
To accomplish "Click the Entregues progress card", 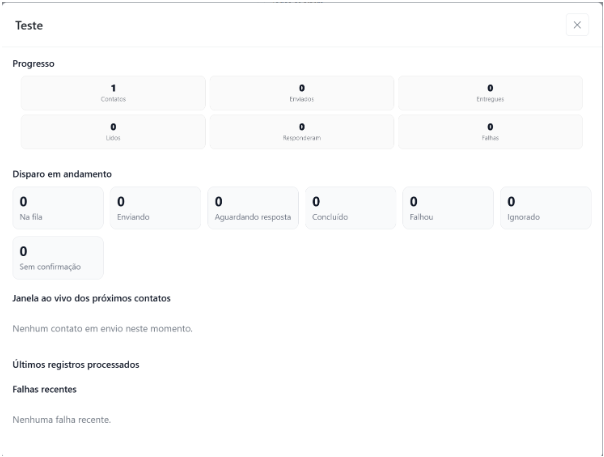I will (x=490, y=93).
